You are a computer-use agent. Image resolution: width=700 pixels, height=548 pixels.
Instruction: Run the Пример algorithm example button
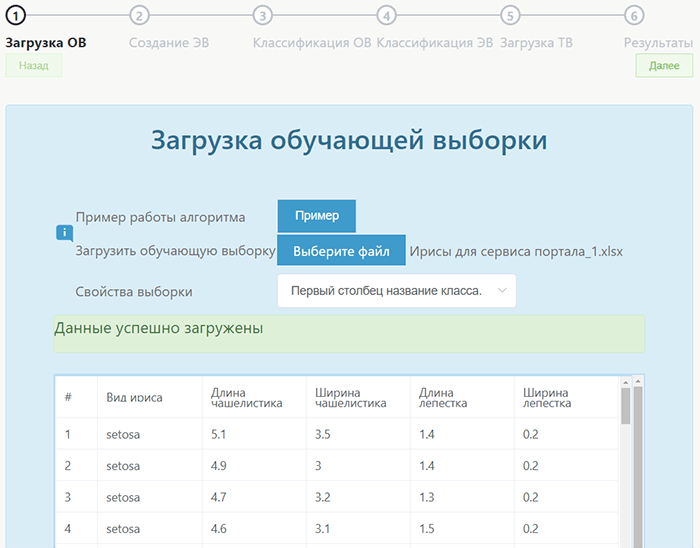click(317, 216)
